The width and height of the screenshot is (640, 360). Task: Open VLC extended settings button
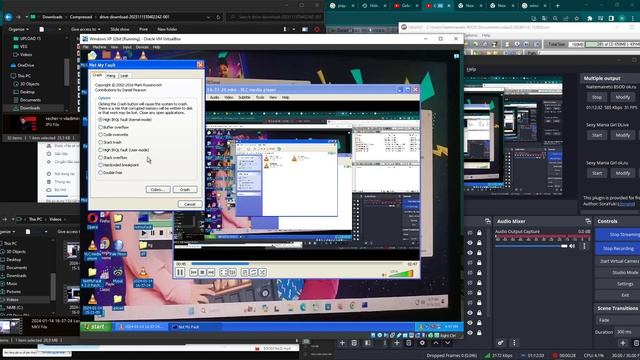pos(232,272)
